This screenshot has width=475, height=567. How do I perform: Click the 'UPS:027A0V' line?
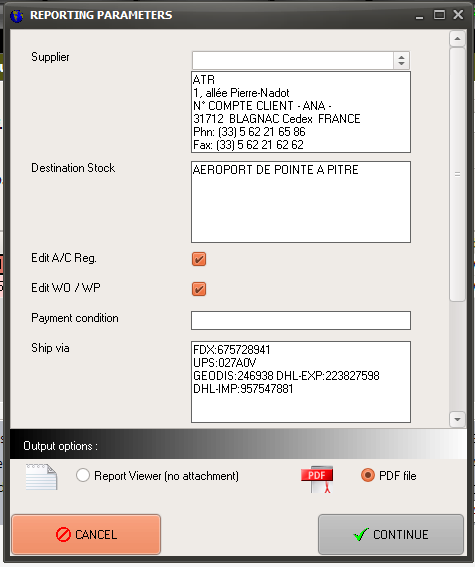point(225,363)
